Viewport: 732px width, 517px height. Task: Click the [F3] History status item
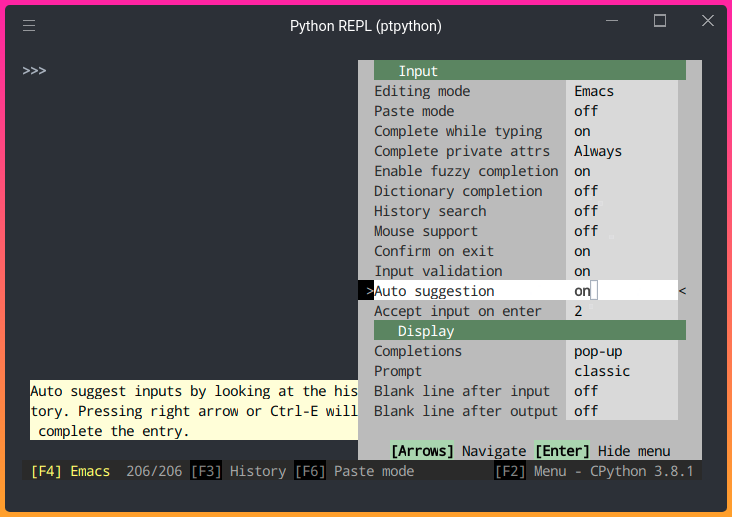[x=238, y=471]
